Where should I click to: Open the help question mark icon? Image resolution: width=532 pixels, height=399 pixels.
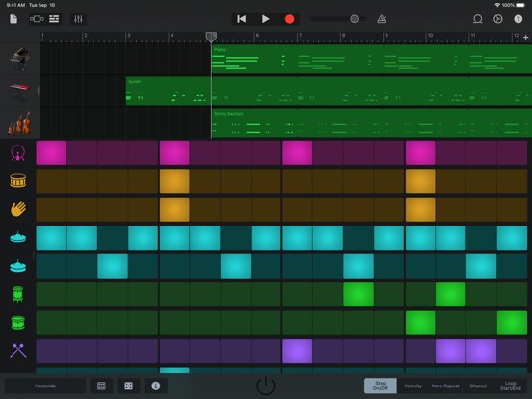[519, 19]
